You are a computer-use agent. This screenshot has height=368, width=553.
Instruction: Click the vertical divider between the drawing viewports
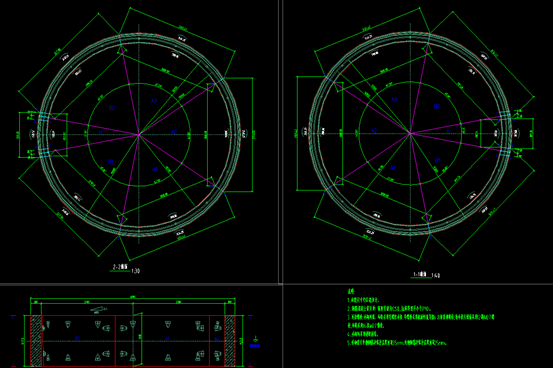[280, 142]
